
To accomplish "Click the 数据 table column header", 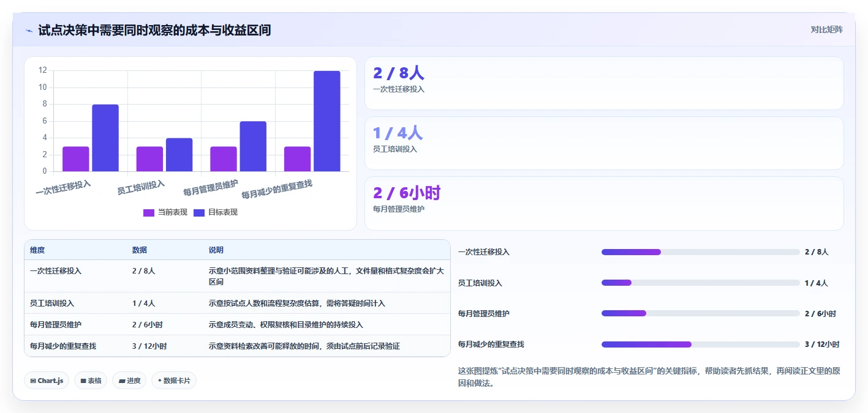I will [140, 250].
